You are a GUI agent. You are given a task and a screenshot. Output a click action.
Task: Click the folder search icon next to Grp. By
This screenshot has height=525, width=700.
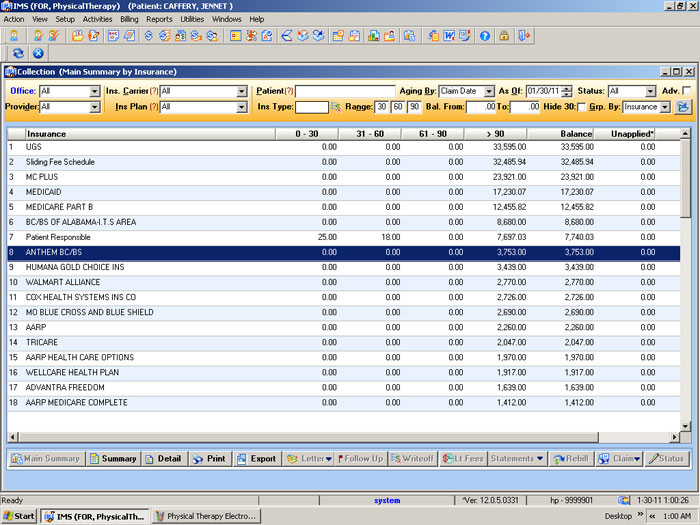pos(683,107)
